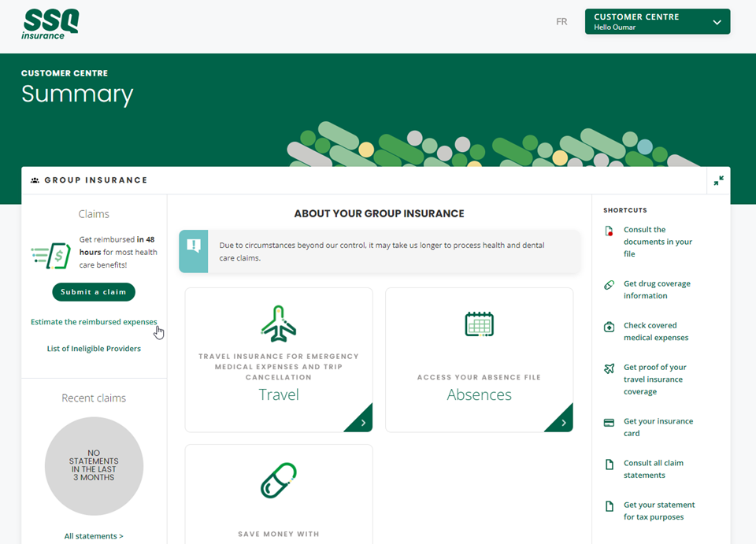Click the Group Insurance section heading
Screen dimensions: 756x544
tap(96, 180)
